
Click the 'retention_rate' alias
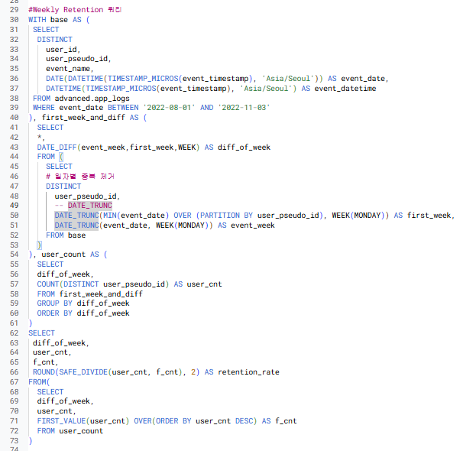click(x=248, y=372)
